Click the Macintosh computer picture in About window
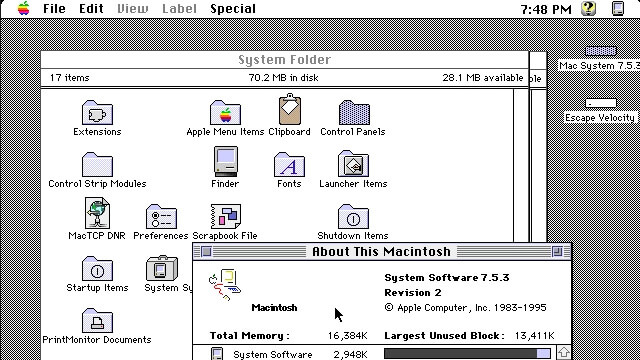 [225, 284]
